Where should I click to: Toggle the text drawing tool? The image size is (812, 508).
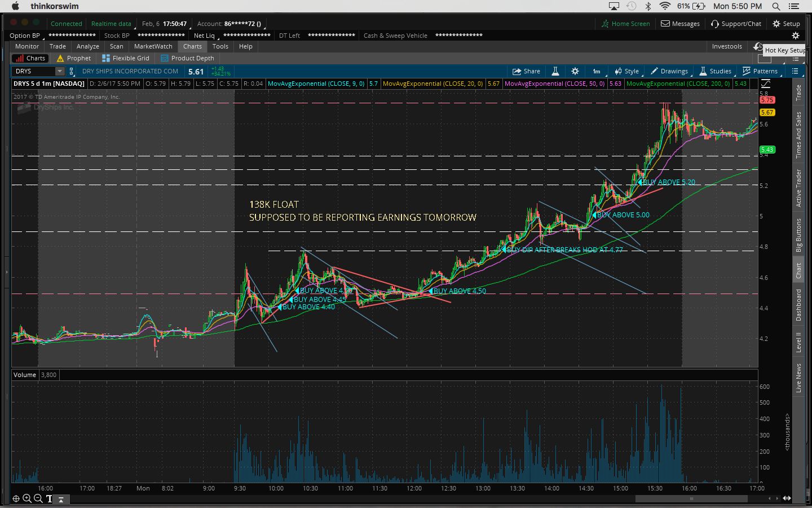49,498
